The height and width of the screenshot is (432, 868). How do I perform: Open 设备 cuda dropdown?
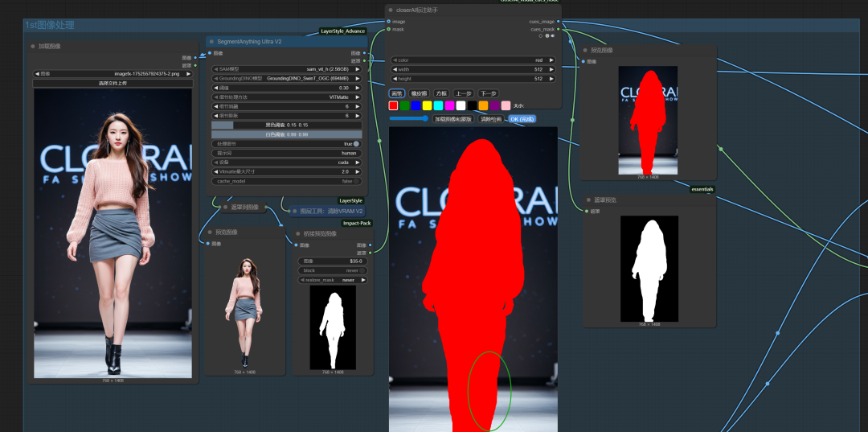(287, 163)
